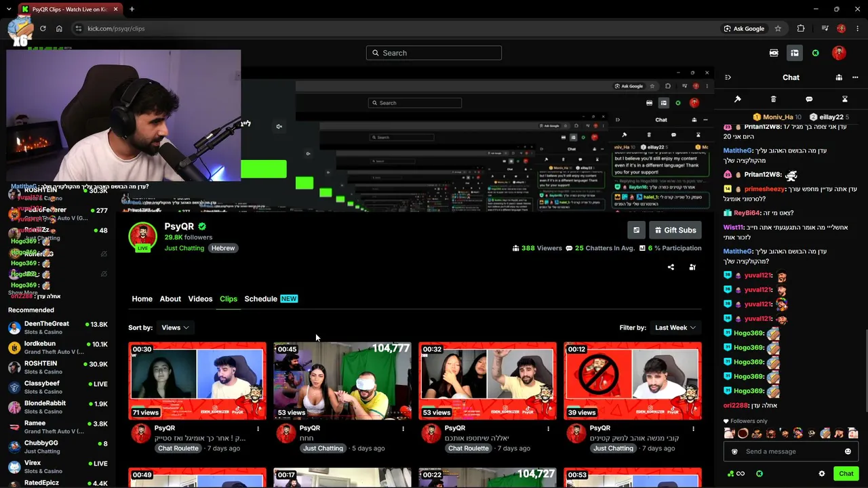Reload the page in the browser toolbar
868x488 pixels.
pos(43,28)
